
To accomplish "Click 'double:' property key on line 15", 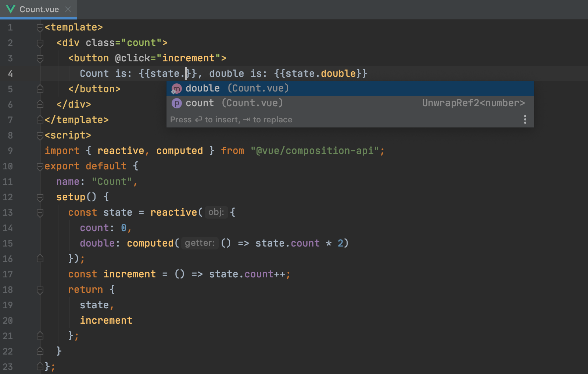I will 100,244.
